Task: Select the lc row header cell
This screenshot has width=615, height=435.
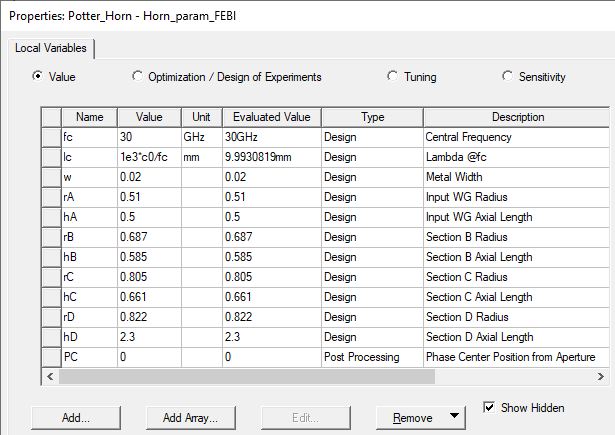Action: point(51,157)
